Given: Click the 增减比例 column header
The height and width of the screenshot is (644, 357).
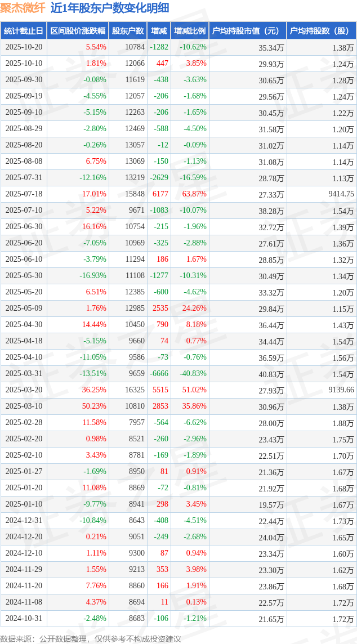Looking at the screenshot, I should (190, 31).
